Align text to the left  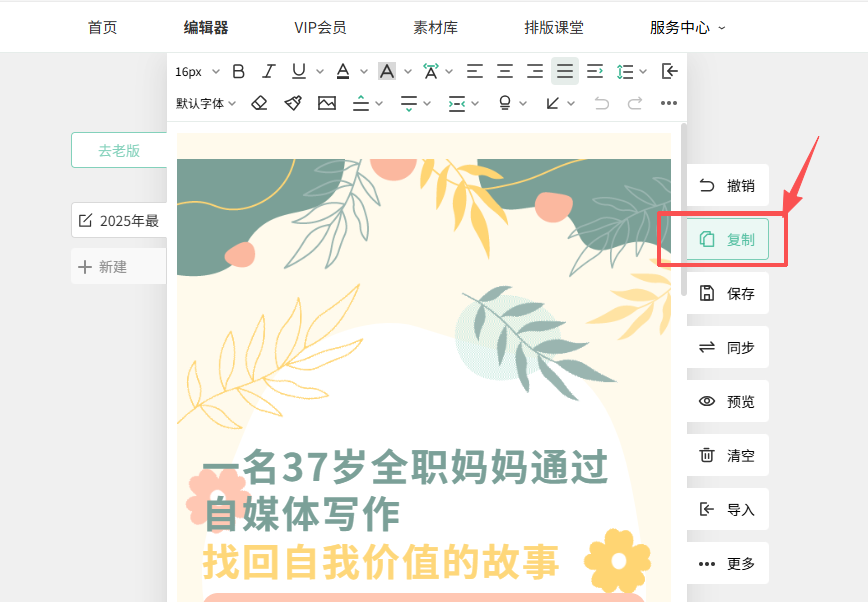coord(475,71)
